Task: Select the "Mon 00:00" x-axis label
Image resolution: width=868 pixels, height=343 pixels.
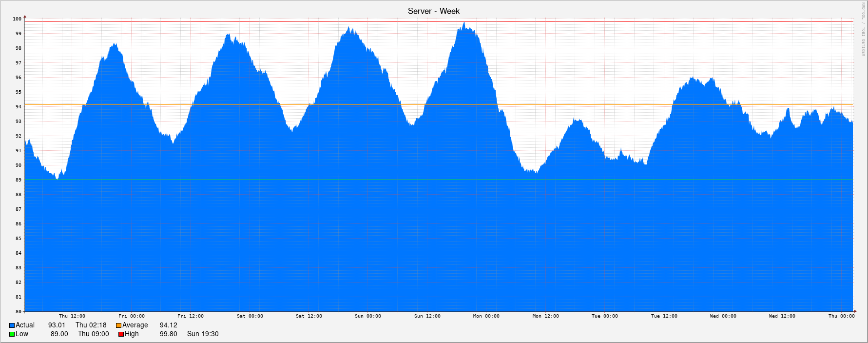Action: [486, 316]
